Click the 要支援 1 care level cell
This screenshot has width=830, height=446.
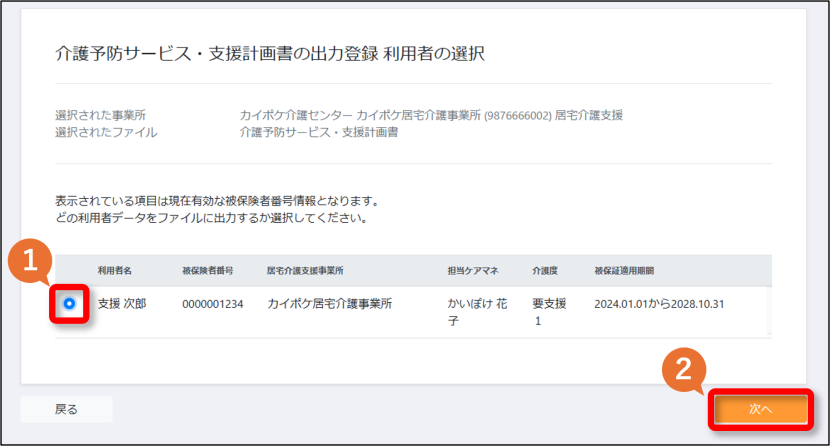coord(549,312)
